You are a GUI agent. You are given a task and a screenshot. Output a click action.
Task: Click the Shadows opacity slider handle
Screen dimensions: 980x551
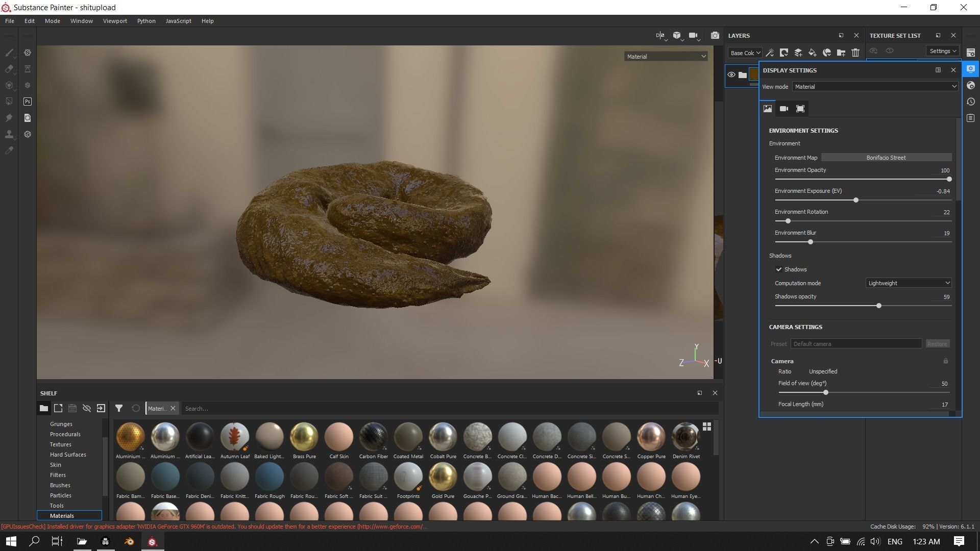point(879,306)
